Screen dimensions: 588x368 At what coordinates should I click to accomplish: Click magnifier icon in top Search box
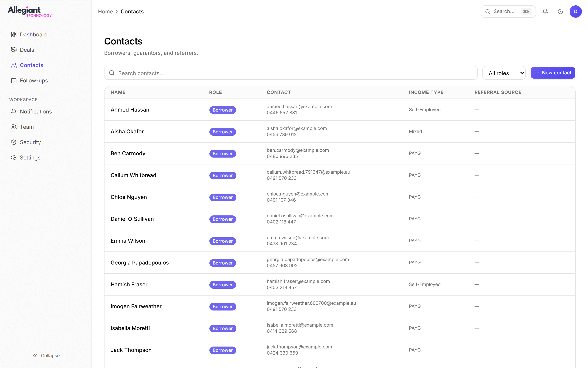point(487,11)
